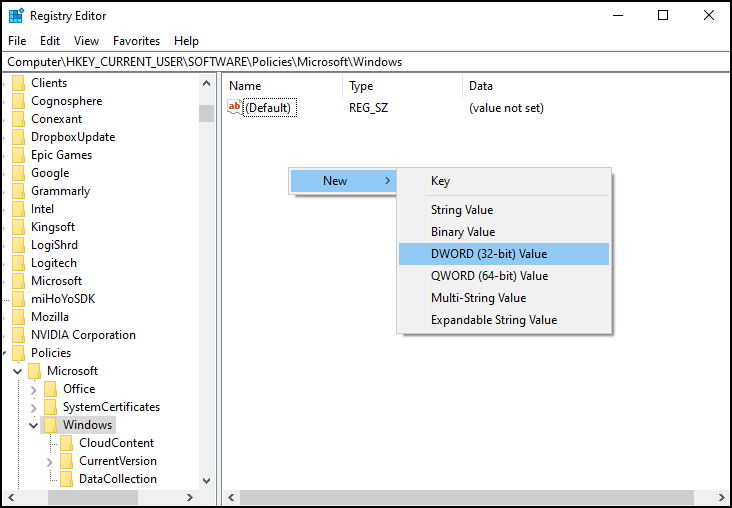Viewport: 732px width, 508px height.
Task: Click the Google folder icon
Action: click(x=18, y=173)
